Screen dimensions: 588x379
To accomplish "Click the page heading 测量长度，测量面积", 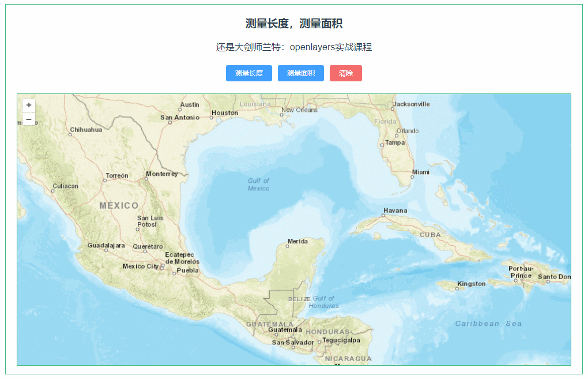I will click(x=294, y=24).
